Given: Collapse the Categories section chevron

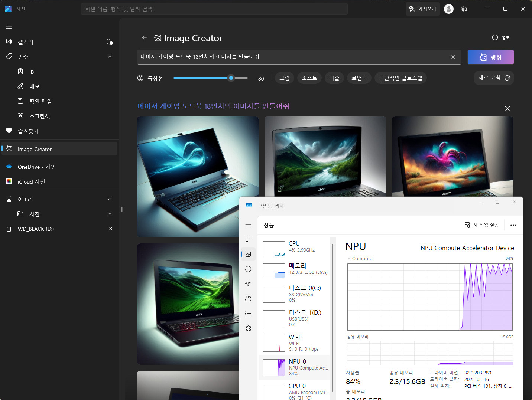Looking at the screenshot, I should tap(110, 57).
